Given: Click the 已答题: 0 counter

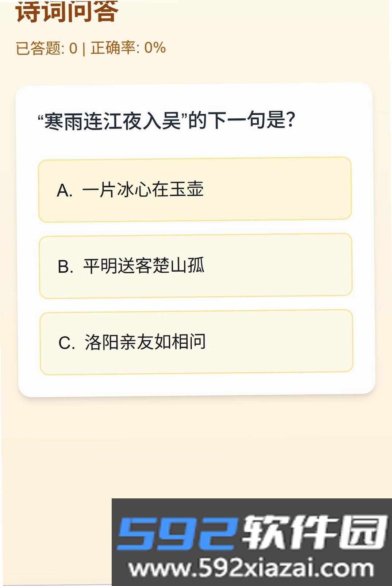Looking at the screenshot, I should [46, 48].
